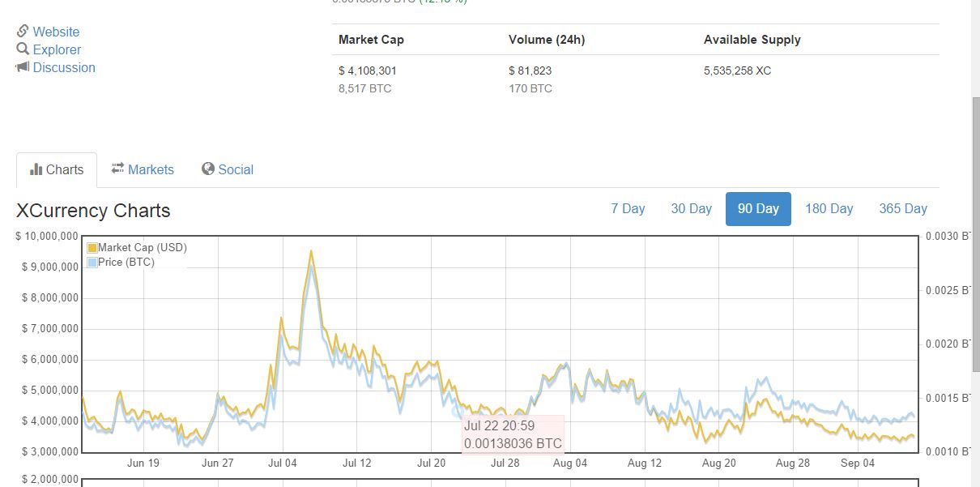Click the Jun 19 x-axis date label
This screenshot has width=980, height=487.
pos(143,464)
